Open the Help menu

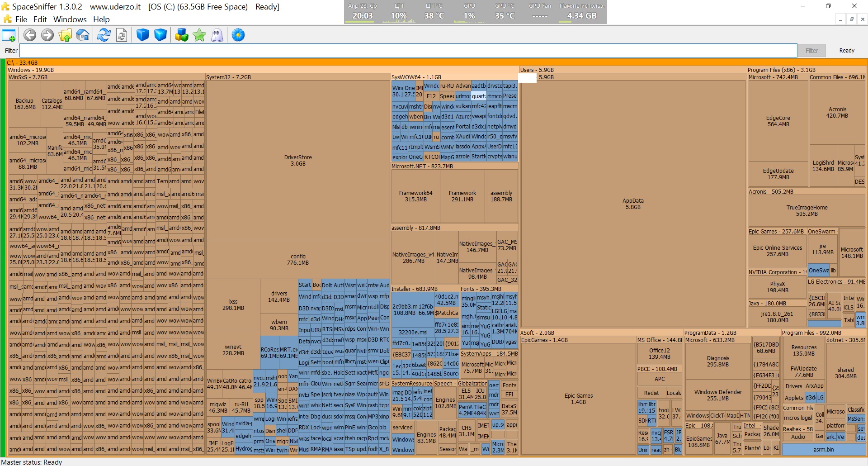[x=101, y=19]
